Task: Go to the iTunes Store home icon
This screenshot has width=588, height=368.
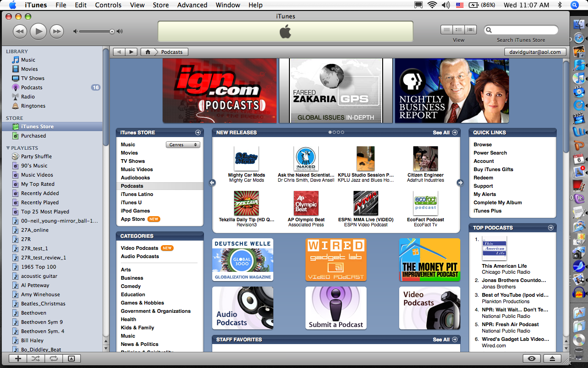Action: click(x=147, y=52)
